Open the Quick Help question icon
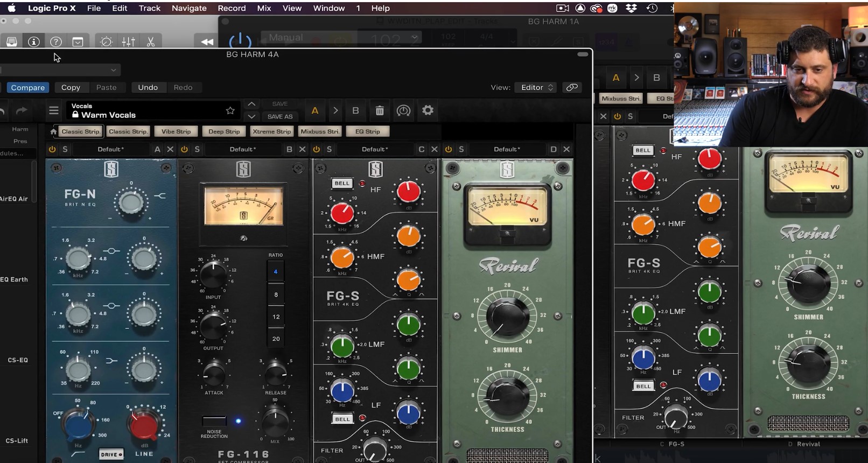Screen dimensions: 868x463 56,41
